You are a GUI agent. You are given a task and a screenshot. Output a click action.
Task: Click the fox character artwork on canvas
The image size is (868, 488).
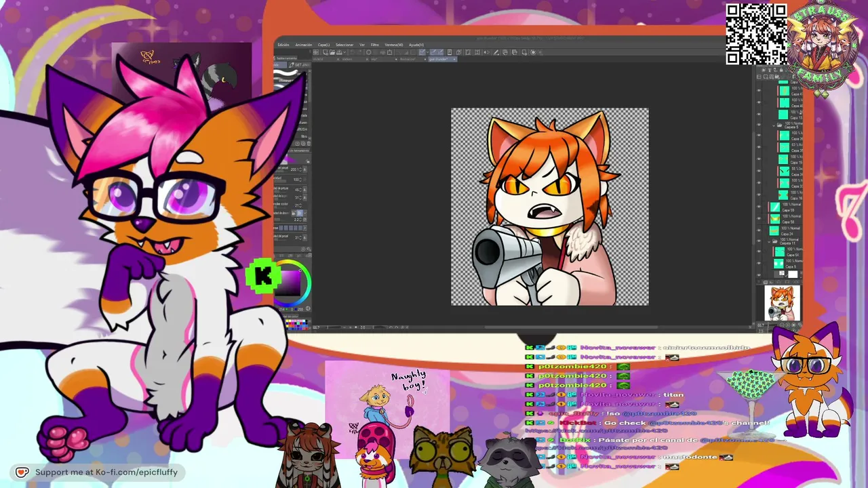click(x=549, y=207)
